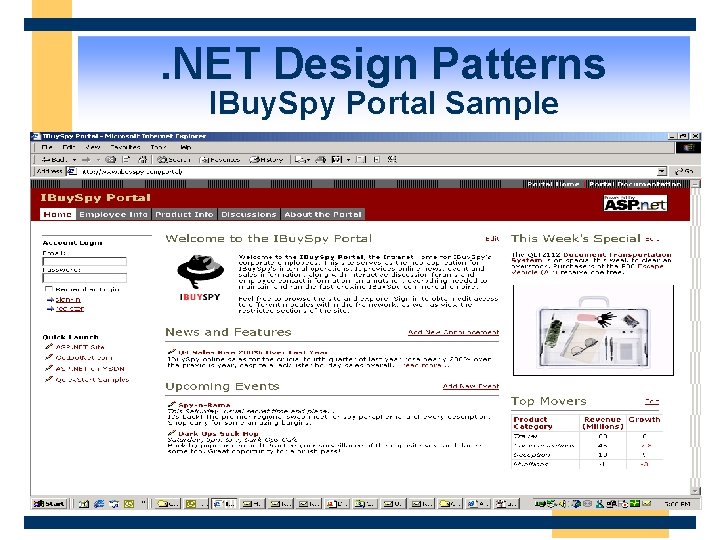Open the Help menu
The width and height of the screenshot is (720, 540).
pos(186,147)
